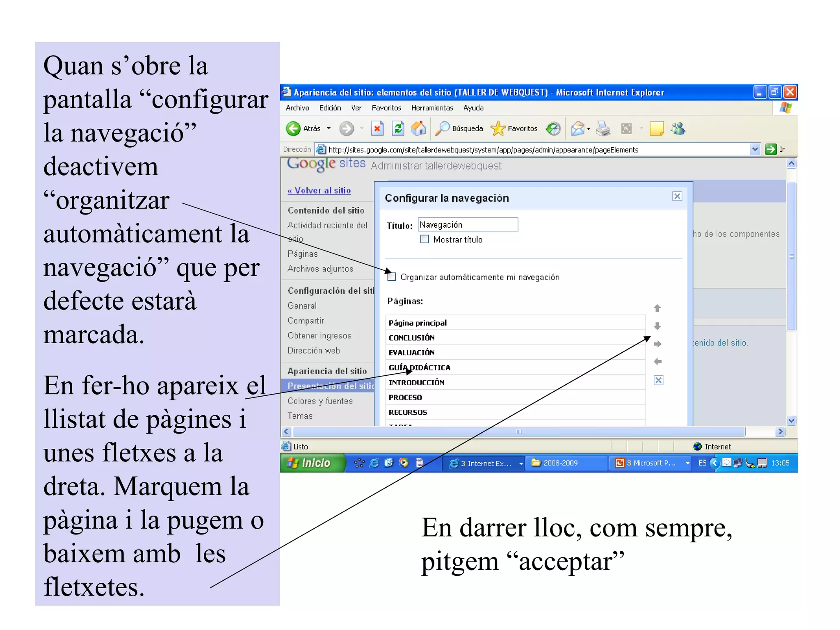Click the yellow note toolbar icon
The width and height of the screenshot is (840, 630).
pyautogui.click(x=657, y=129)
